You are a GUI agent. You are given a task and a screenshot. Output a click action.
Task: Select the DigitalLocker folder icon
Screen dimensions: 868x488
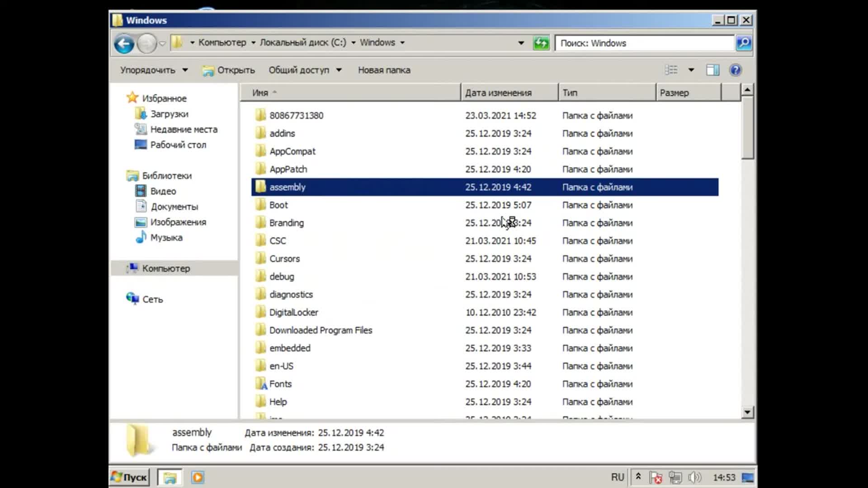click(x=260, y=312)
